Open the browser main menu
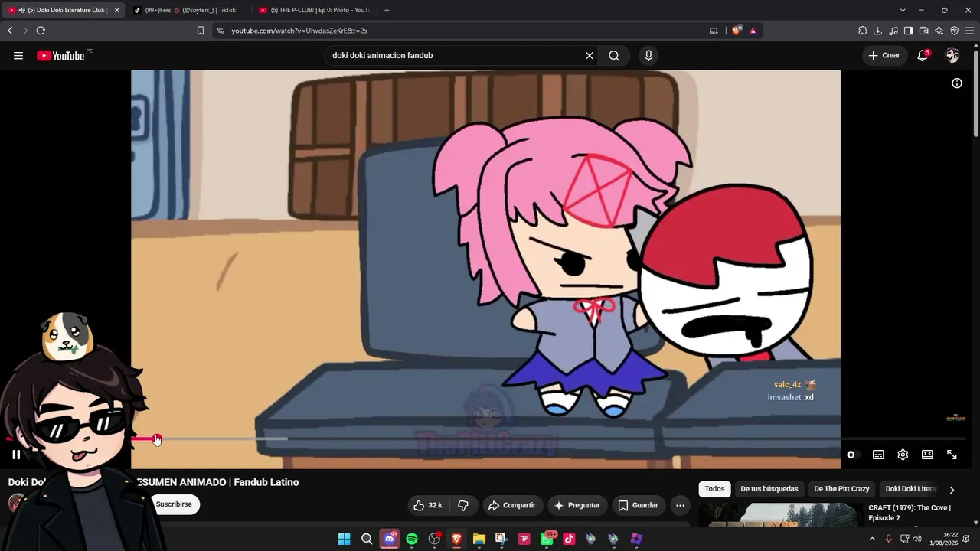Viewport: 980px width, 551px height. tap(970, 31)
